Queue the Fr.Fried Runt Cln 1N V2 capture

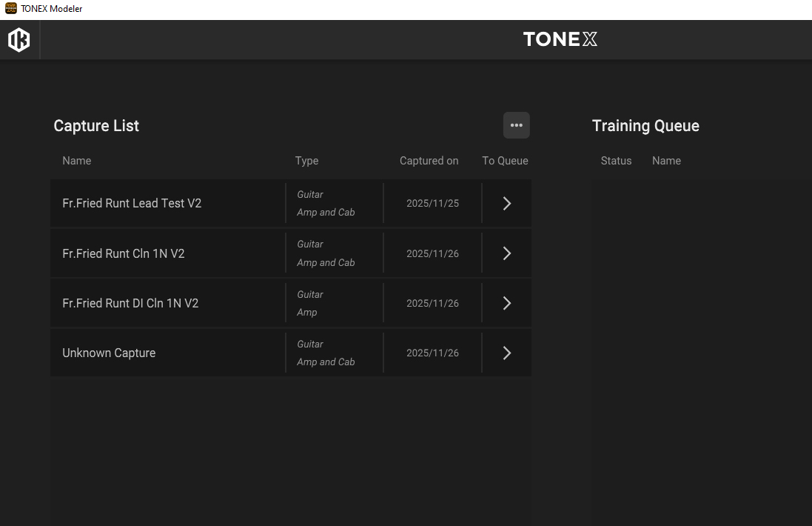(x=507, y=253)
